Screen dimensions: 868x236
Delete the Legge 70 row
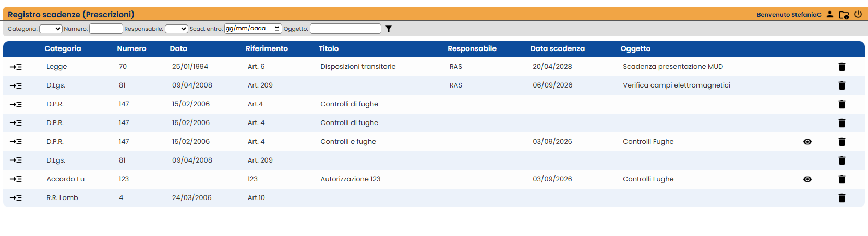pos(841,67)
